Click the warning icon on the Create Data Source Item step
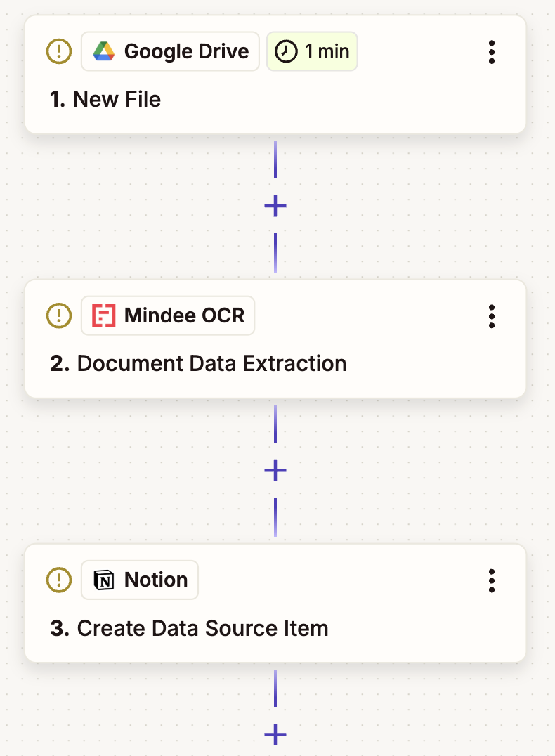The height and width of the screenshot is (756, 555). 59,580
